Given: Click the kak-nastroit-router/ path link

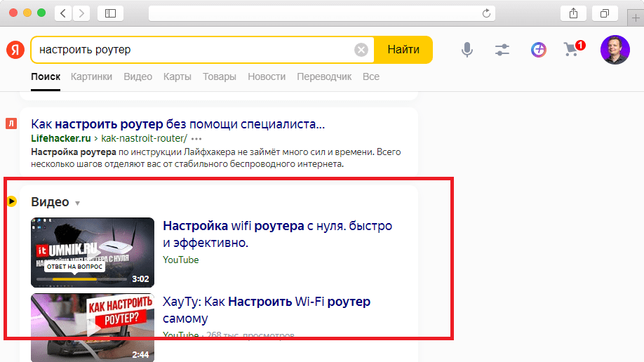Looking at the screenshot, I should click(144, 138).
